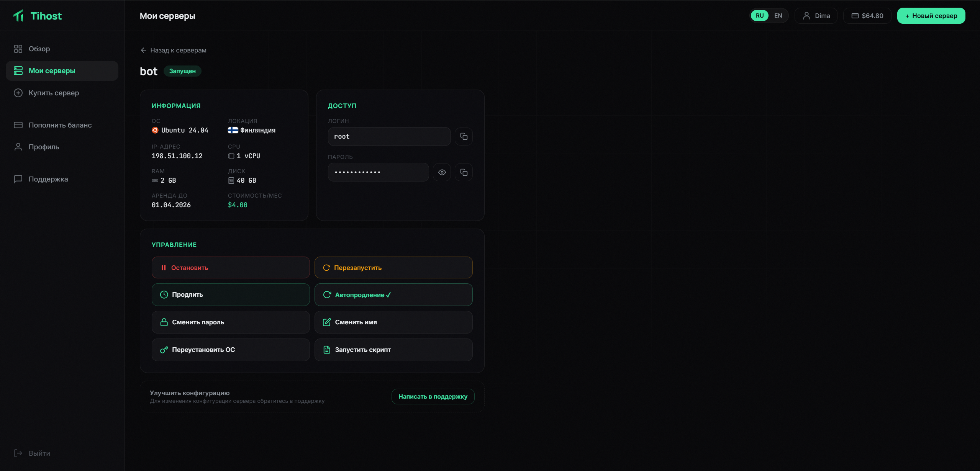Create a server with Новый сервер
980x471 pixels.
[x=931, y=16]
